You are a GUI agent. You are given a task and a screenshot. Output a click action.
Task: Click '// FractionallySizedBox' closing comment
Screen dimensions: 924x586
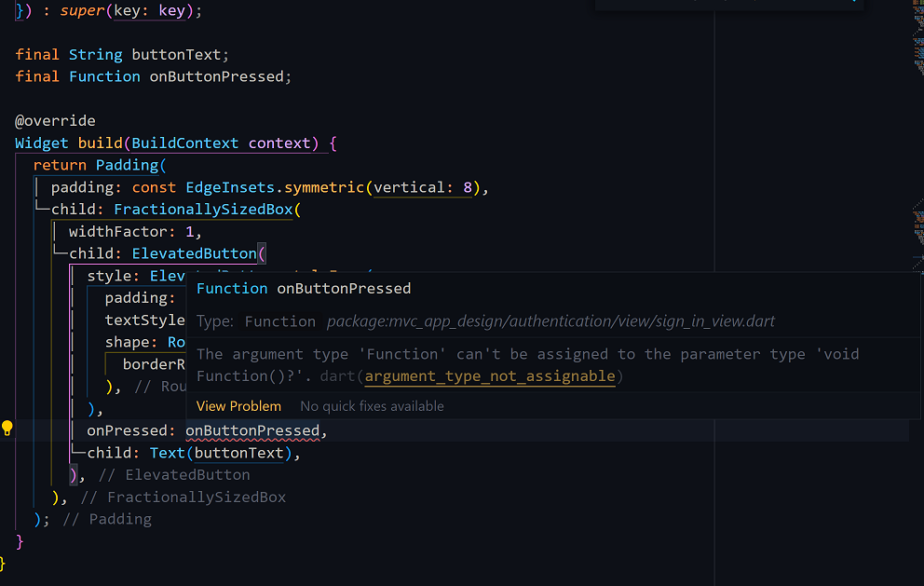(183, 497)
